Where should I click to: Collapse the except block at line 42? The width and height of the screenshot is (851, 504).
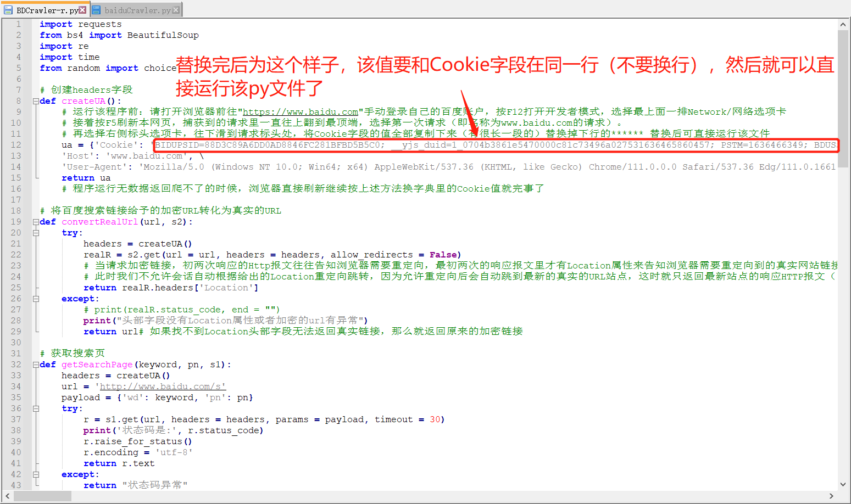(36, 474)
